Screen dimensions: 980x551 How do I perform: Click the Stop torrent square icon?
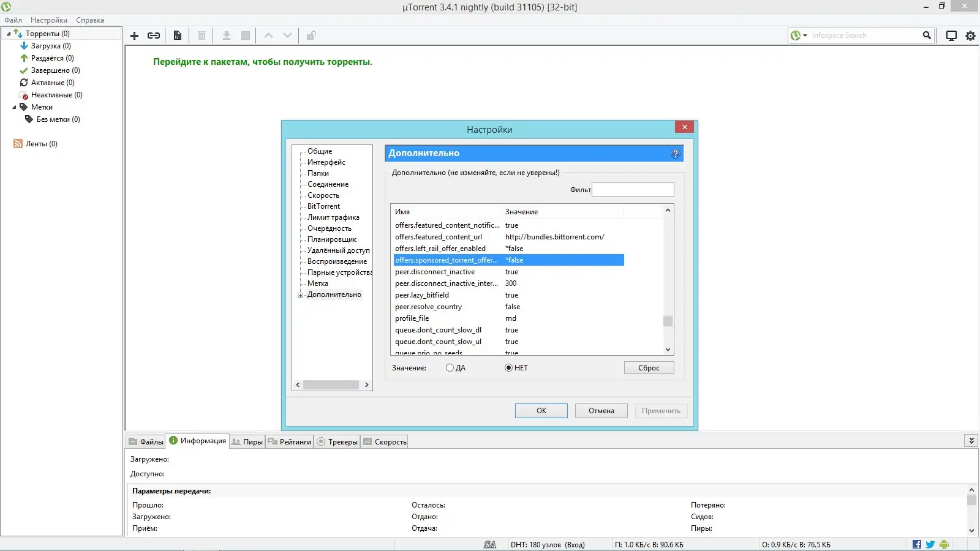(246, 36)
